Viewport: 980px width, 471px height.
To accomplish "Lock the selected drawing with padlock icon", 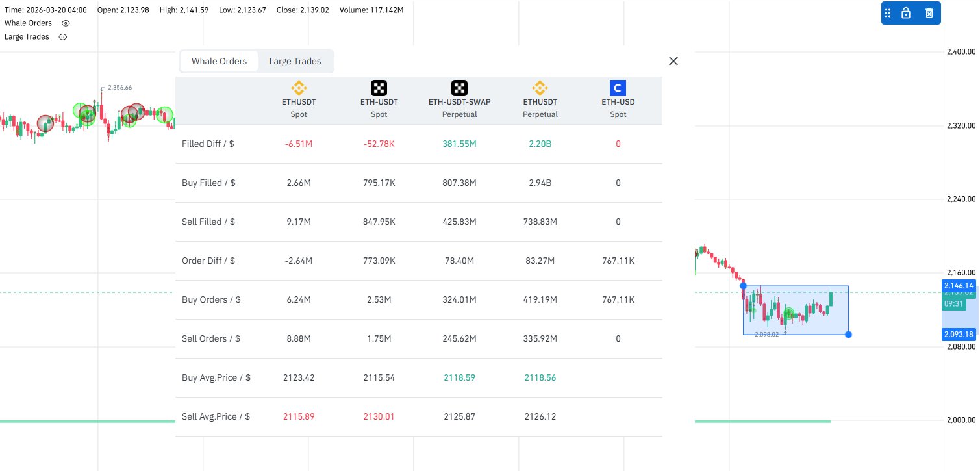I will click(x=906, y=13).
